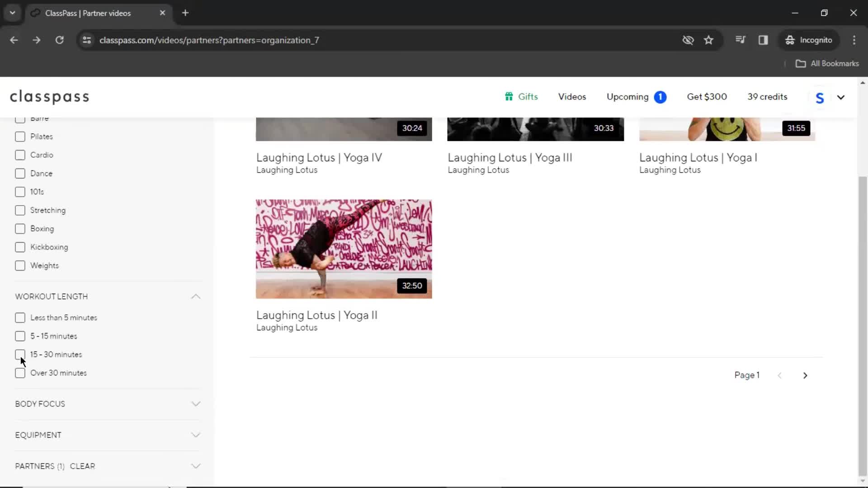
Task: Check the Dance filter
Action: pos(20,174)
